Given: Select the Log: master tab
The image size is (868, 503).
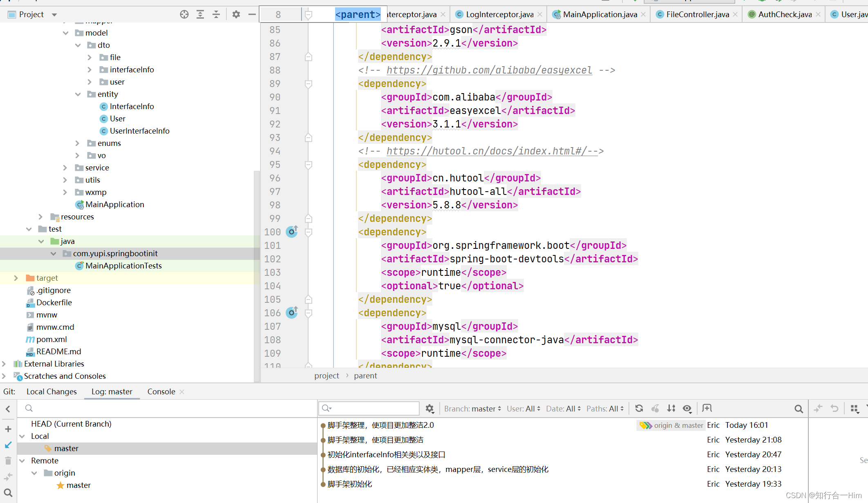Looking at the screenshot, I should (111, 391).
